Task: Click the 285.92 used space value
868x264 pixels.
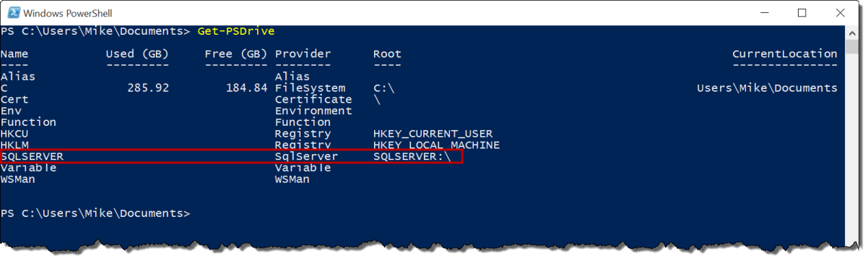Action: 148,88
